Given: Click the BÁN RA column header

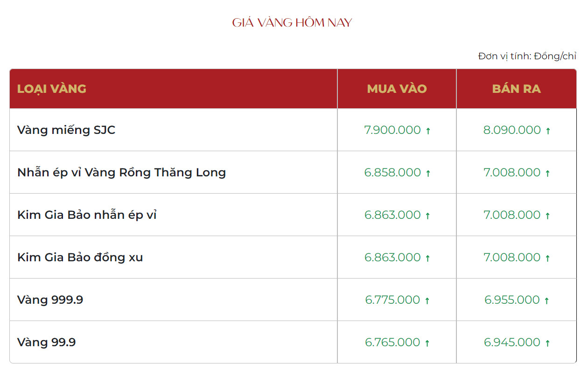Looking at the screenshot, I should [516, 89].
